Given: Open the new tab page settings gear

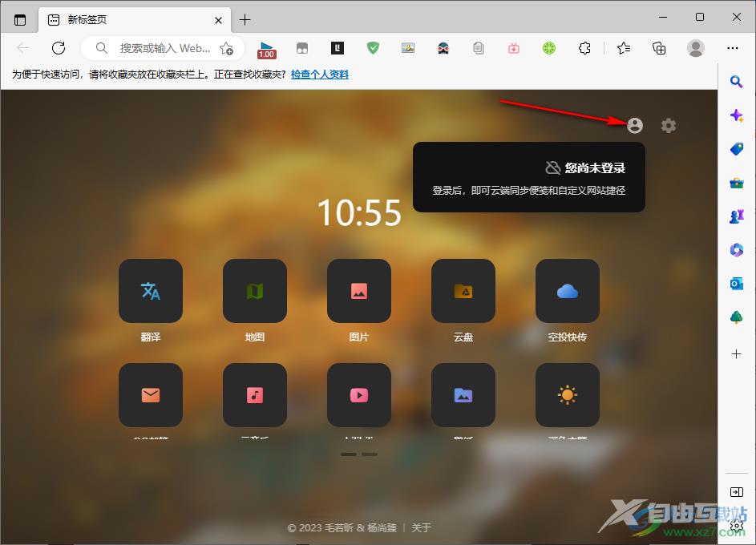Looking at the screenshot, I should (669, 125).
